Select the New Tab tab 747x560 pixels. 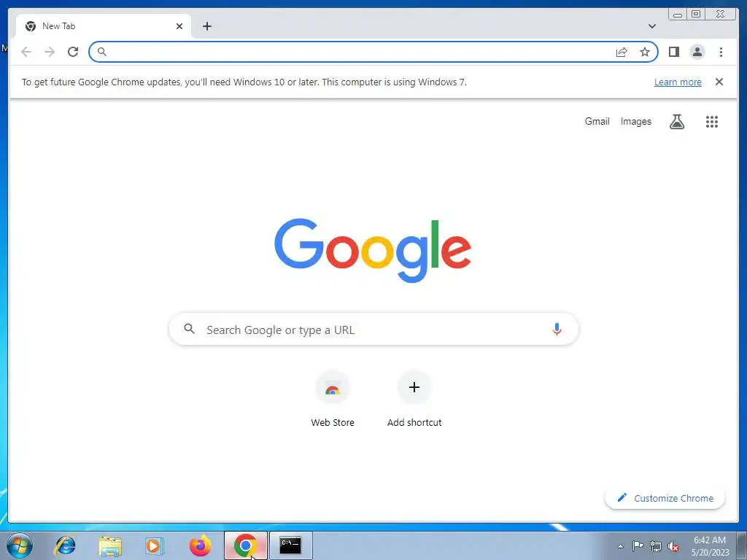(104, 26)
